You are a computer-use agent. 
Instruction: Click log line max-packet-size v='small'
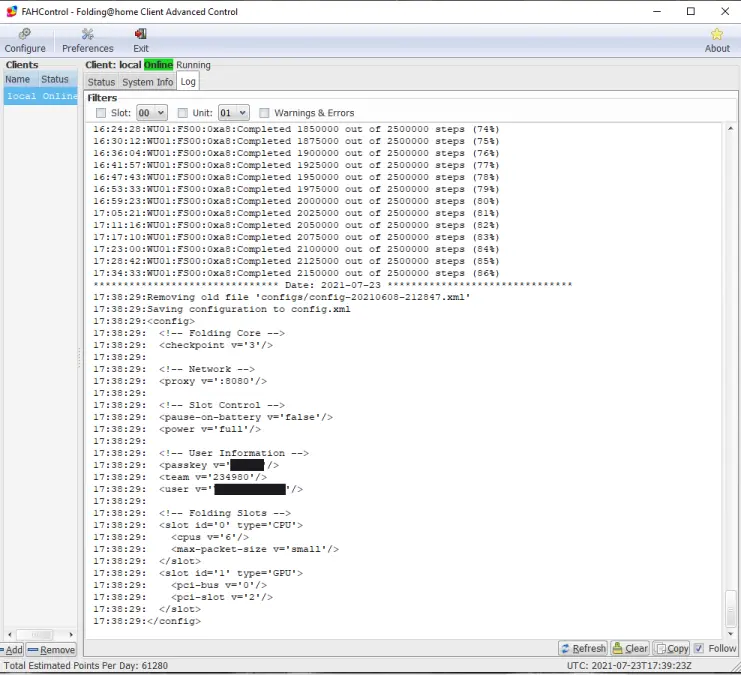pos(216,549)
